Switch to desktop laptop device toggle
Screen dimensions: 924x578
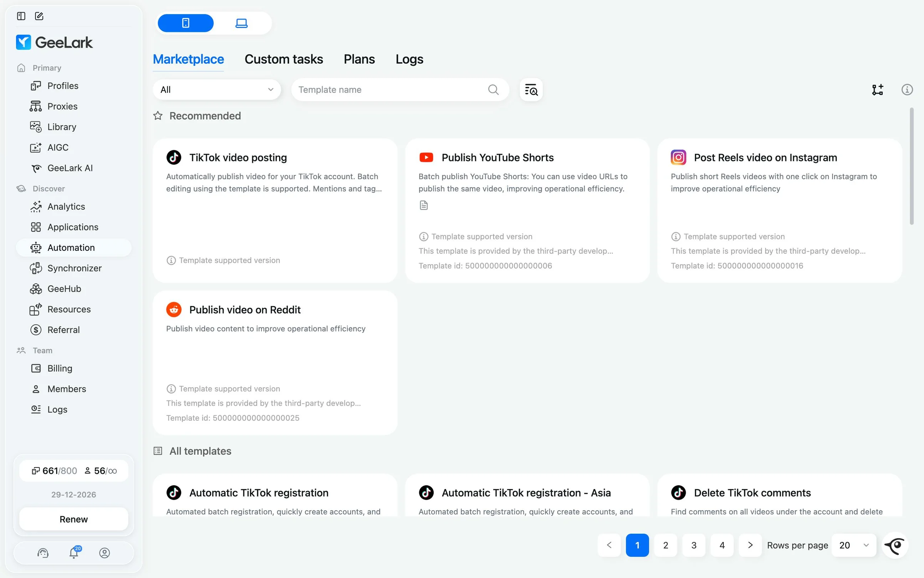(241, 23)
